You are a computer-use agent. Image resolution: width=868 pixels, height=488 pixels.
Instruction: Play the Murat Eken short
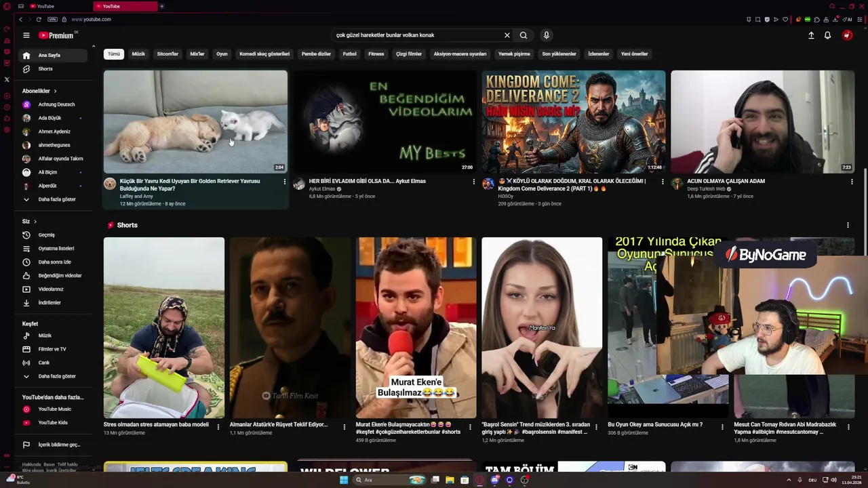pos(416,327)
